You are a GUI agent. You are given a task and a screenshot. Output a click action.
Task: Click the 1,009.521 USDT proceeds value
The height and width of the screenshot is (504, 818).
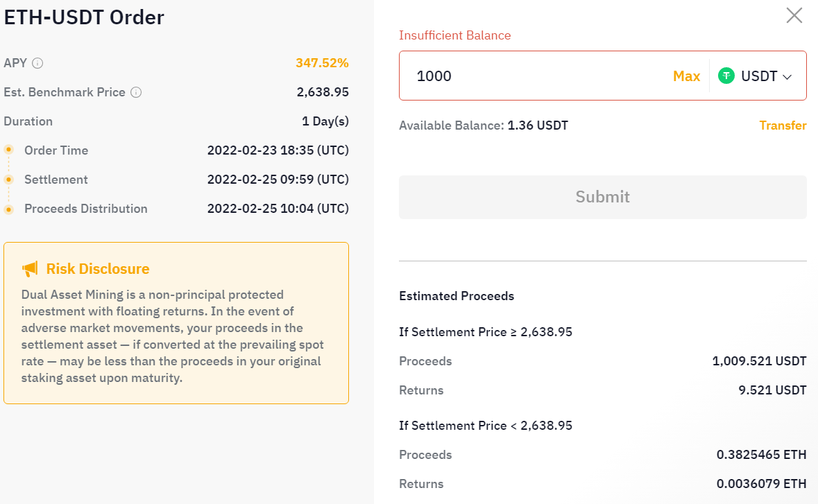click(x=759, y=361)
